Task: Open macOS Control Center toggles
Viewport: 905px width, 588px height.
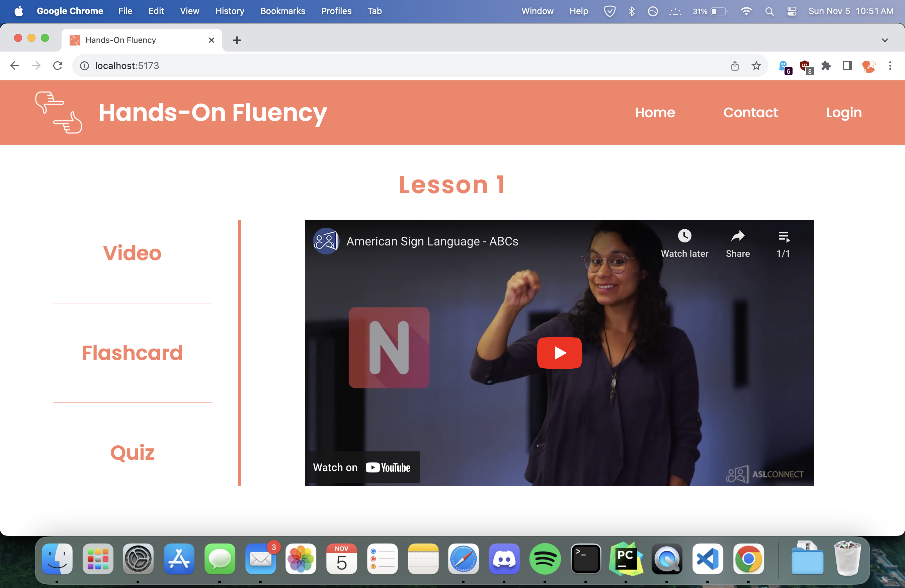Action: tap(791, 11)
